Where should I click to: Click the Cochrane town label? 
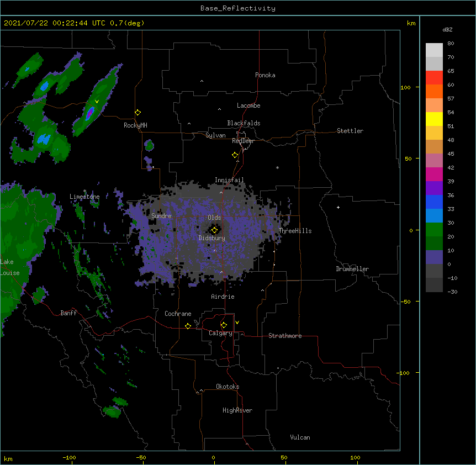[x=178, y=314]
